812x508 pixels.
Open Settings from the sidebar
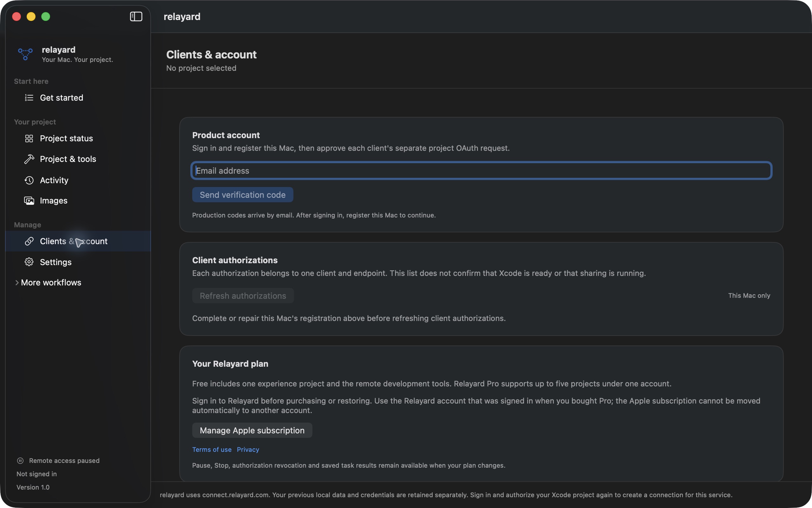click(x=78, y=262)
